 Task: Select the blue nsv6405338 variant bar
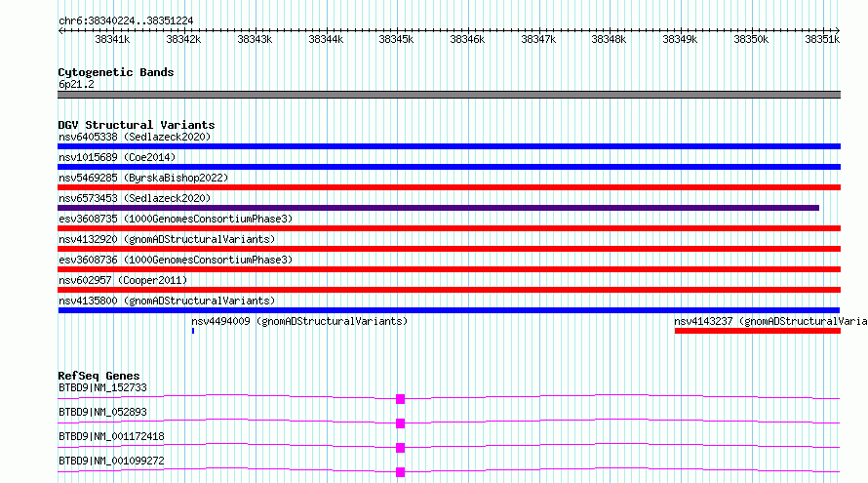click(449, 146)
